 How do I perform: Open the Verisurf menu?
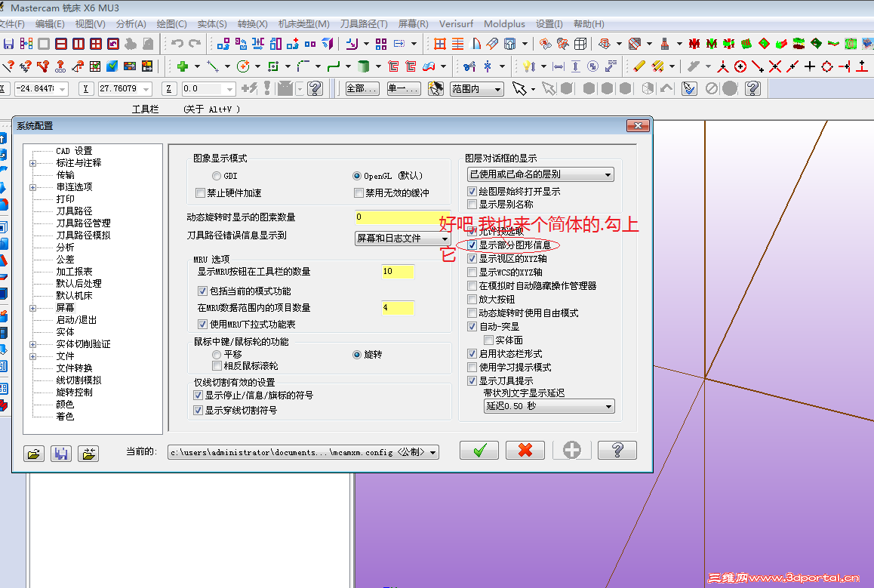coord(456,24)
